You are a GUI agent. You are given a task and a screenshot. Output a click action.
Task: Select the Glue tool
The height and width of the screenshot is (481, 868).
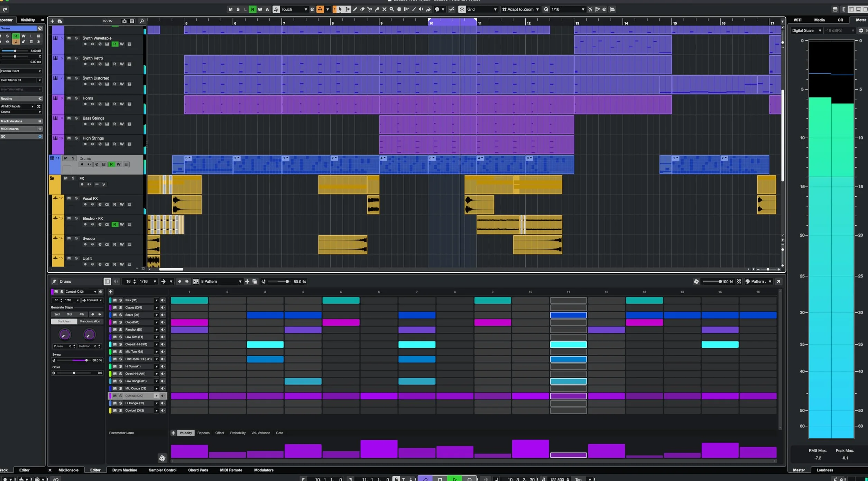click(x=377, y=9)
